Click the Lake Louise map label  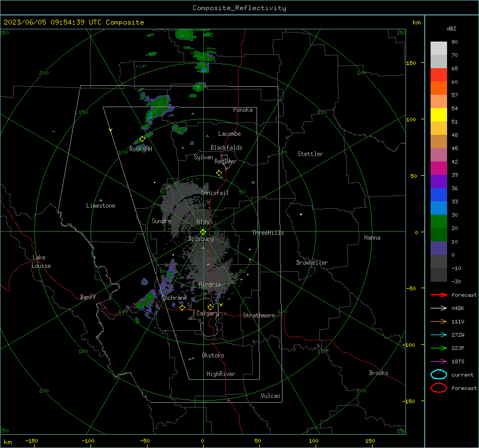[x=41, y=262]
